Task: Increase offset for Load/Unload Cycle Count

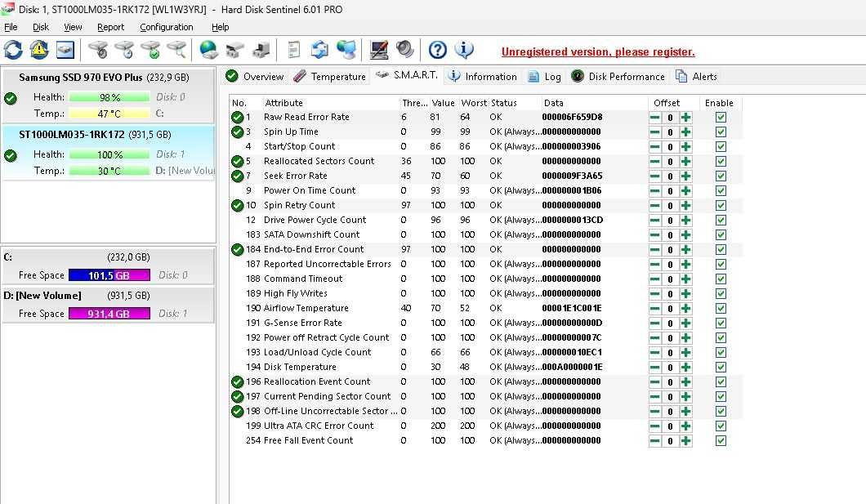Action: (x=686, y=353)
